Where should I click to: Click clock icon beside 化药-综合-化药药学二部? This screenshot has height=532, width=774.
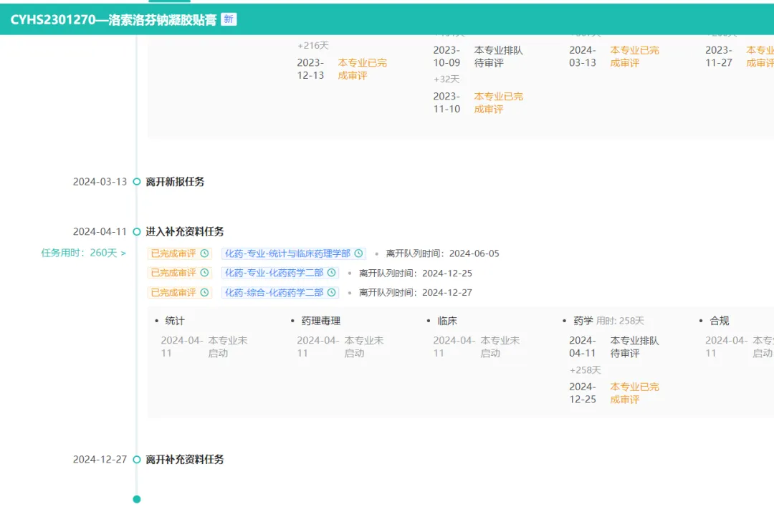332,292
